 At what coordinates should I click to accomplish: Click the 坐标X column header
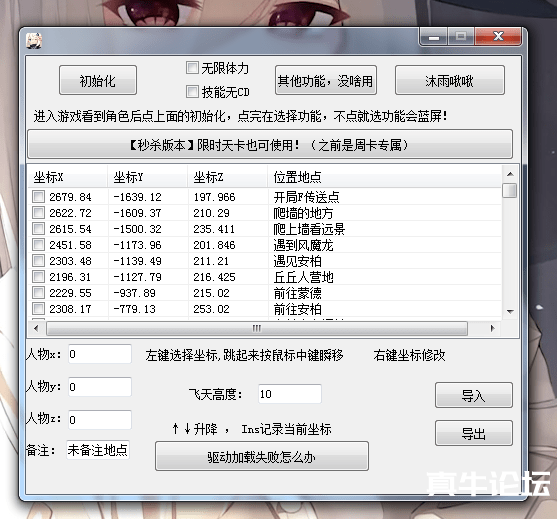point(67,177)
